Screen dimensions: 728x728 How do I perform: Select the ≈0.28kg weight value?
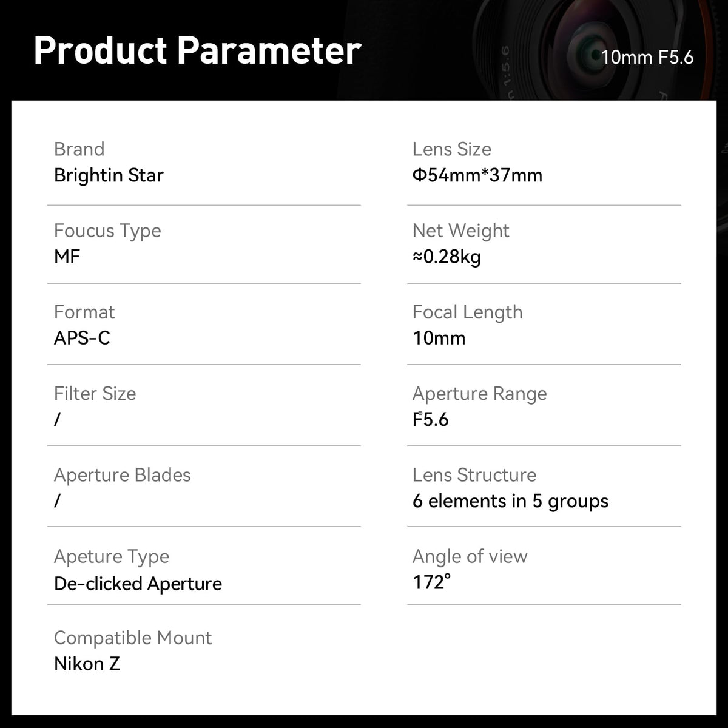447,257
